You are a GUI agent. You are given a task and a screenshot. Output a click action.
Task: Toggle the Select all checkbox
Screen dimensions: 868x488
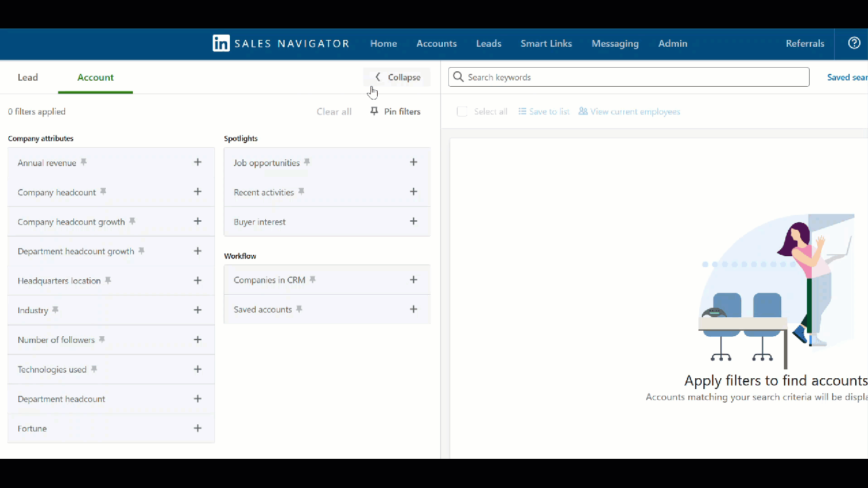tap(462, 111)
